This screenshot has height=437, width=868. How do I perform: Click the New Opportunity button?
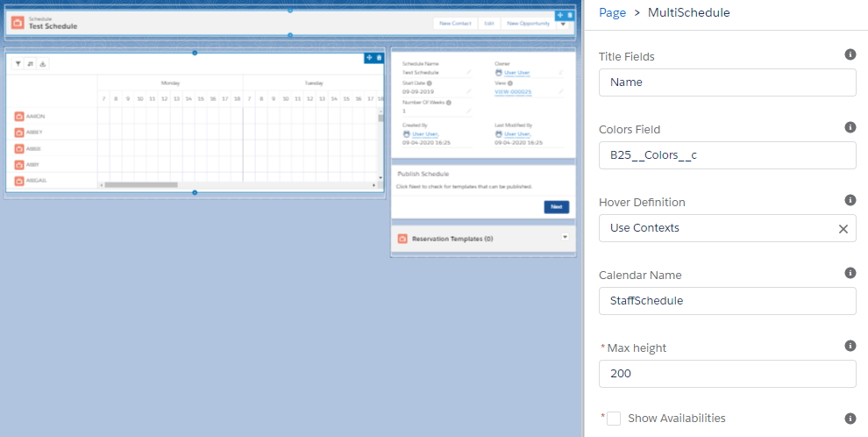pyautogui.click(x=526, y=24)
